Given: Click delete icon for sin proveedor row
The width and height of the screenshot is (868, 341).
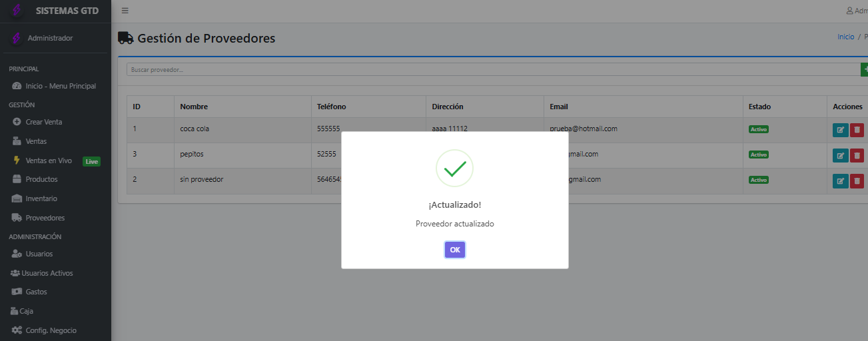Looking at the screenshot, I should coord(857,180).
